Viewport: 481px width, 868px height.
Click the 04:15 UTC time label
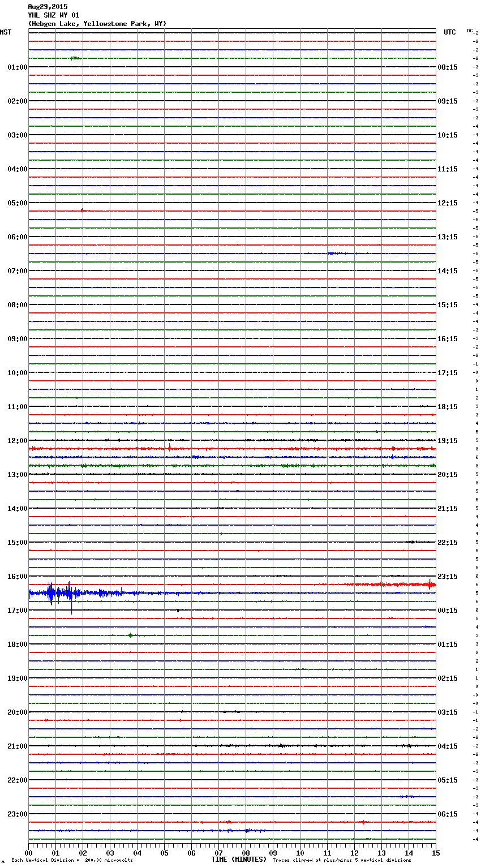pos(448,746)
